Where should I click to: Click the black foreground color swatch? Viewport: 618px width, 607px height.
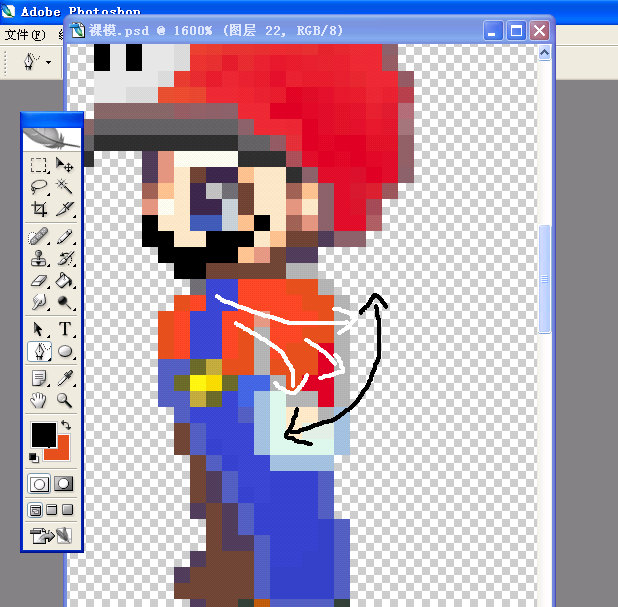point(43,435)
